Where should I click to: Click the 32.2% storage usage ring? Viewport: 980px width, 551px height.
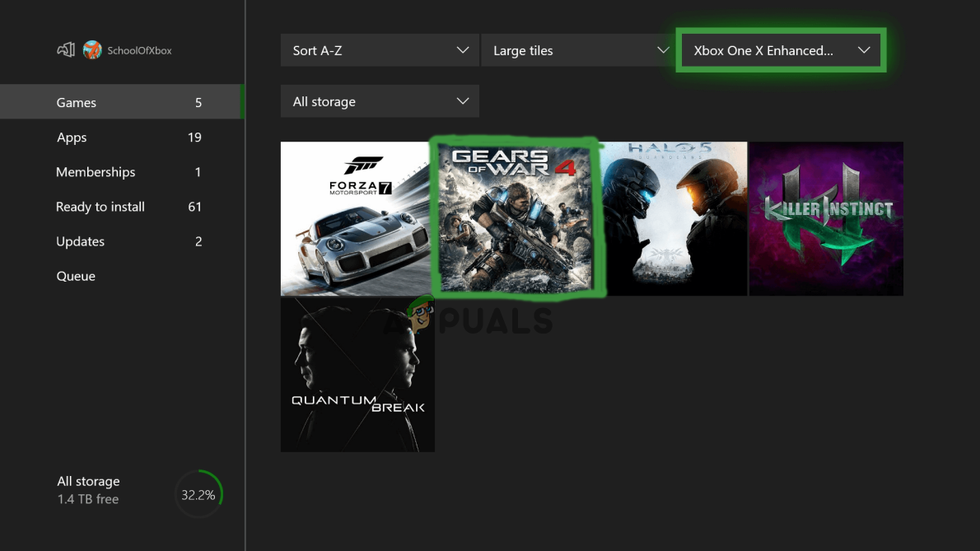(x=198, y=494)
